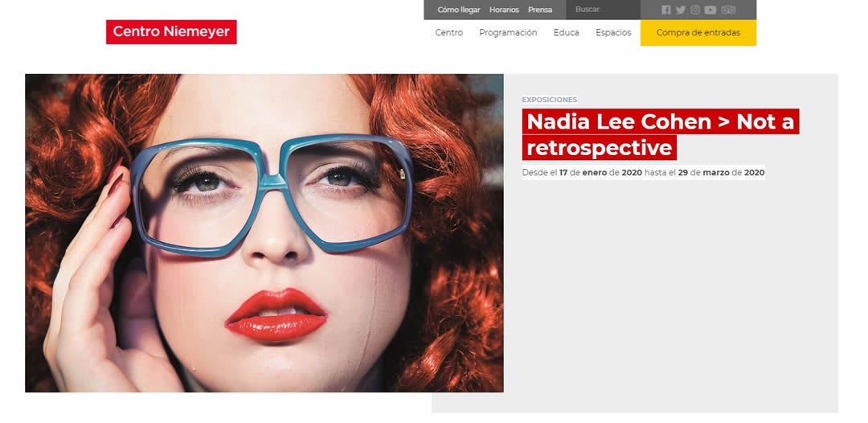868x423 pixels.
Task: Open the Centro menu
Action: [x=449, y=33]
